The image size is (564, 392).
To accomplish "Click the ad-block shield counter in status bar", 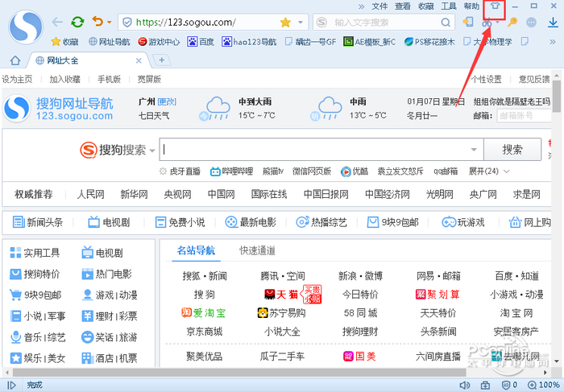I will (510, 386).
